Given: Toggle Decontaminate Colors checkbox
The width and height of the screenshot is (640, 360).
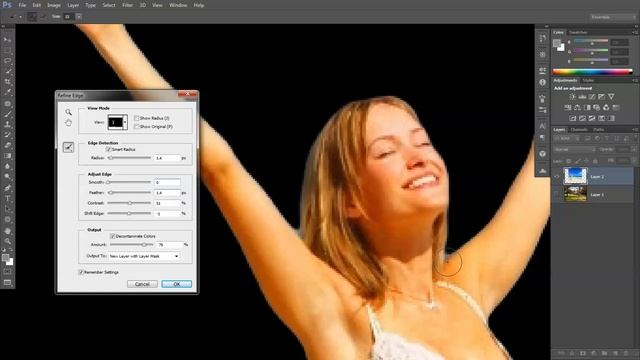Looking at the screenshot, I should (x=112, y=236).
